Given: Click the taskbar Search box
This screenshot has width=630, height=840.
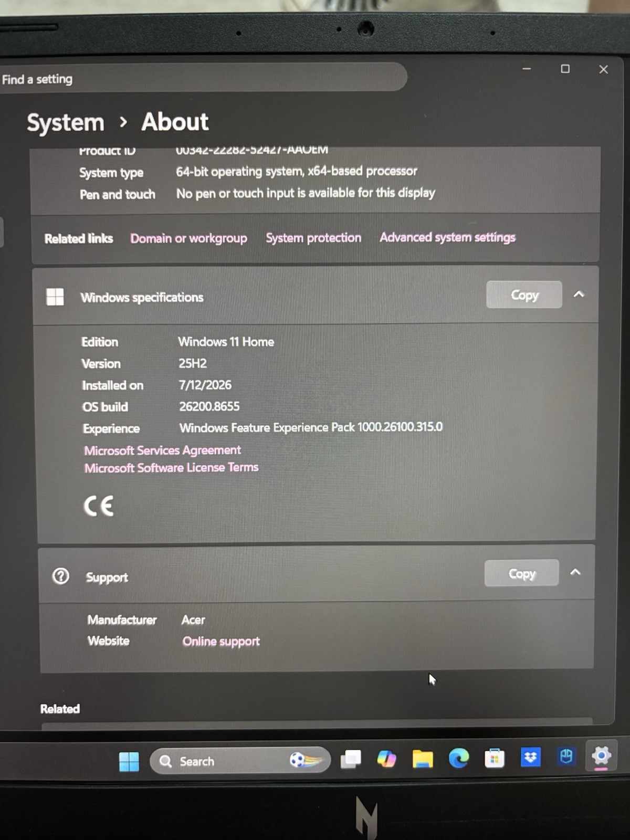Looking at the screenshot, I should (240, 761).
